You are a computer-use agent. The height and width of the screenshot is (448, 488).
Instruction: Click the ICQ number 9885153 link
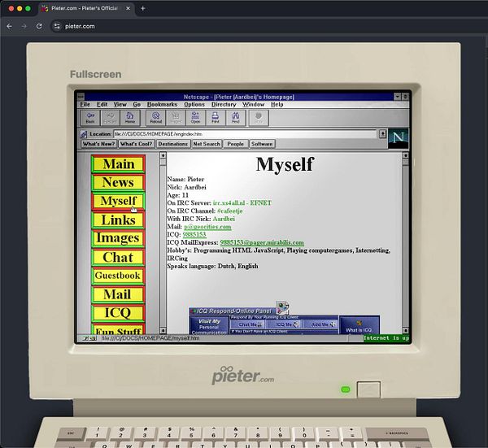tap(194, 235)
